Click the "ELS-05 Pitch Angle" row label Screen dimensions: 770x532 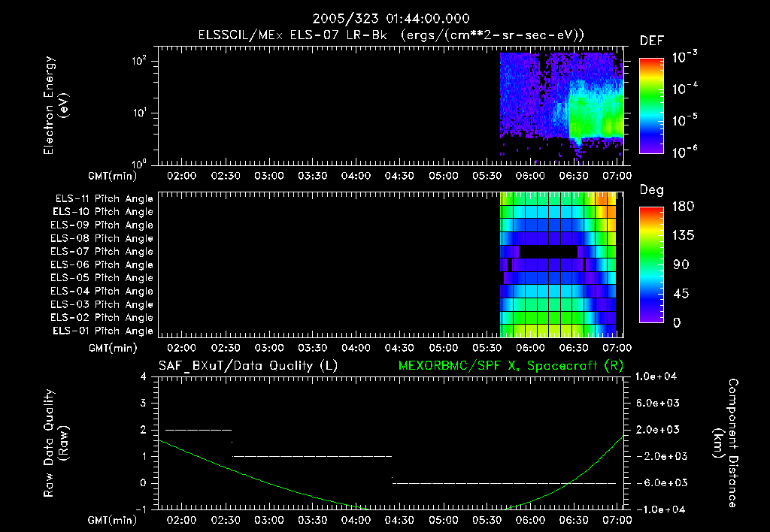(x=102, y=278)
